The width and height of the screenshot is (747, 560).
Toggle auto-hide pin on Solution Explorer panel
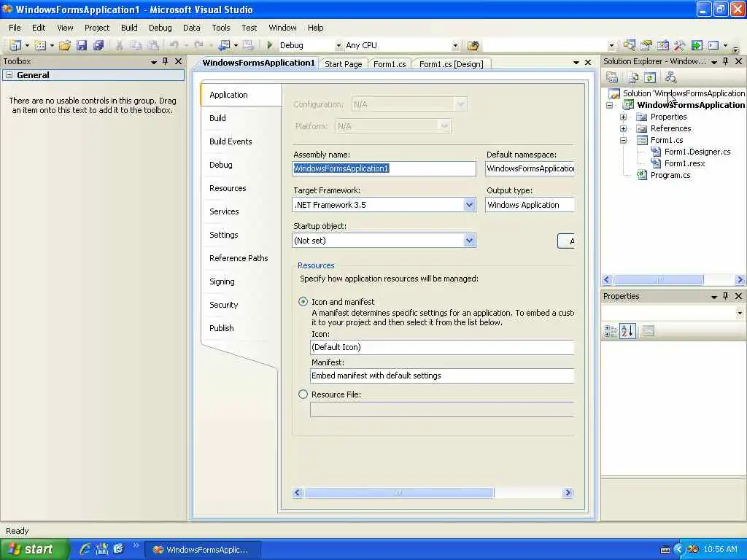tap(726, 61)
